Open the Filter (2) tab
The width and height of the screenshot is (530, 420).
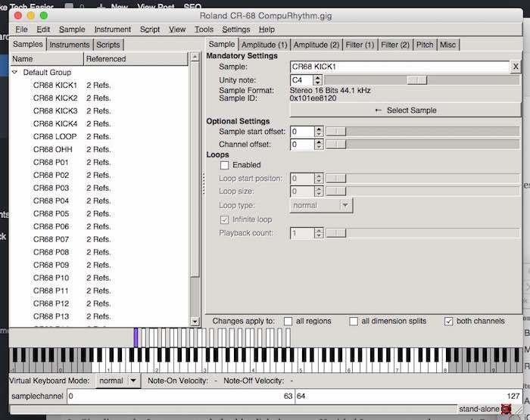point(395,45)
